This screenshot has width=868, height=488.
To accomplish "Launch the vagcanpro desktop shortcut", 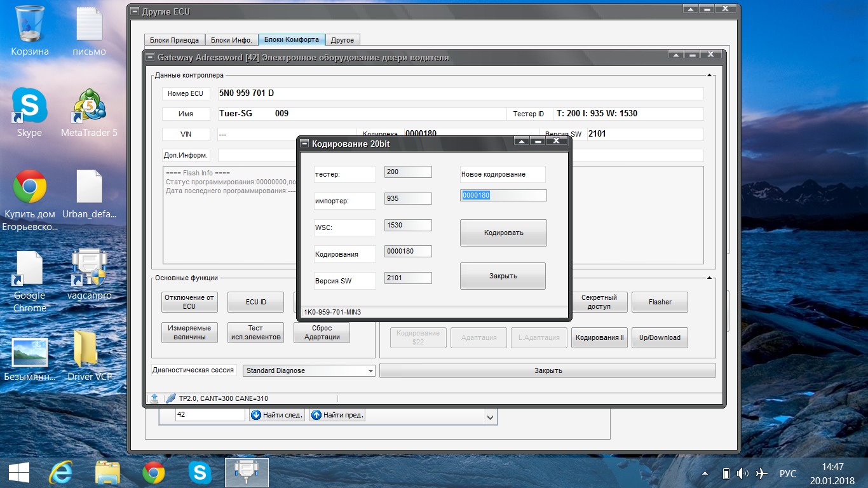I will (x=89, y=274).
